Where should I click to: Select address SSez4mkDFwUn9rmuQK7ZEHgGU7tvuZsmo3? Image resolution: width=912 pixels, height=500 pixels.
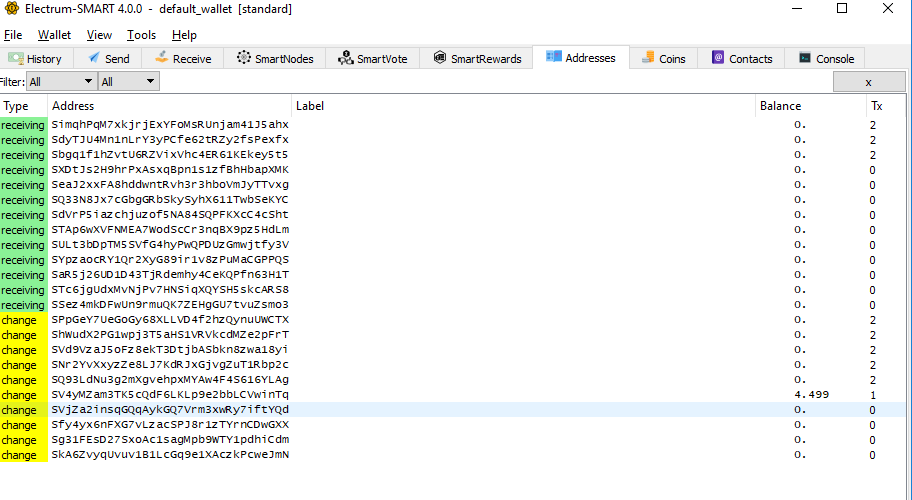(x=170, y=305)
